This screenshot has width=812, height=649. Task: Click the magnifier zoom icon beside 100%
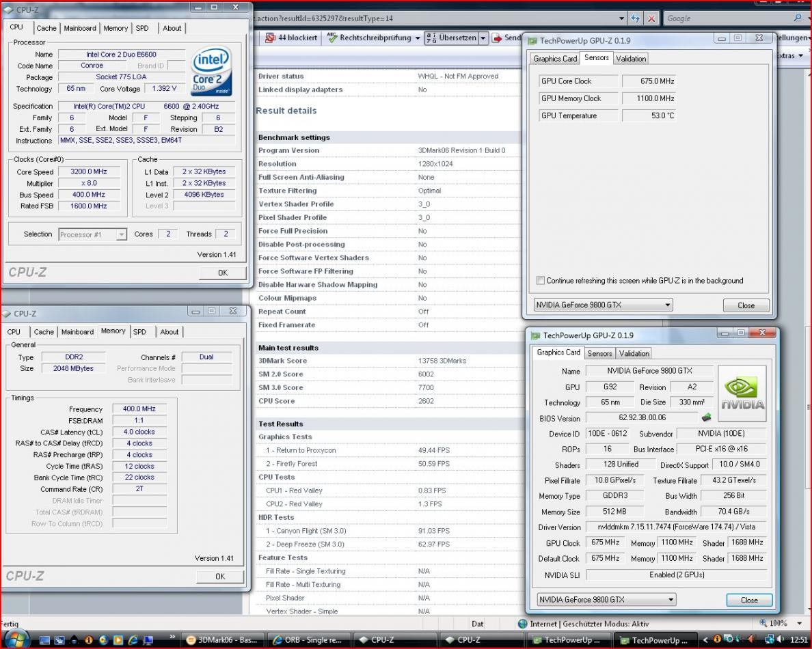(x=763, y=623)
